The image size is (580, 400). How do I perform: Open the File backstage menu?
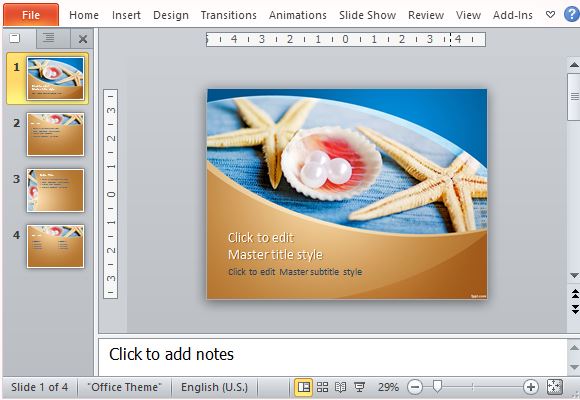point(31,15)
